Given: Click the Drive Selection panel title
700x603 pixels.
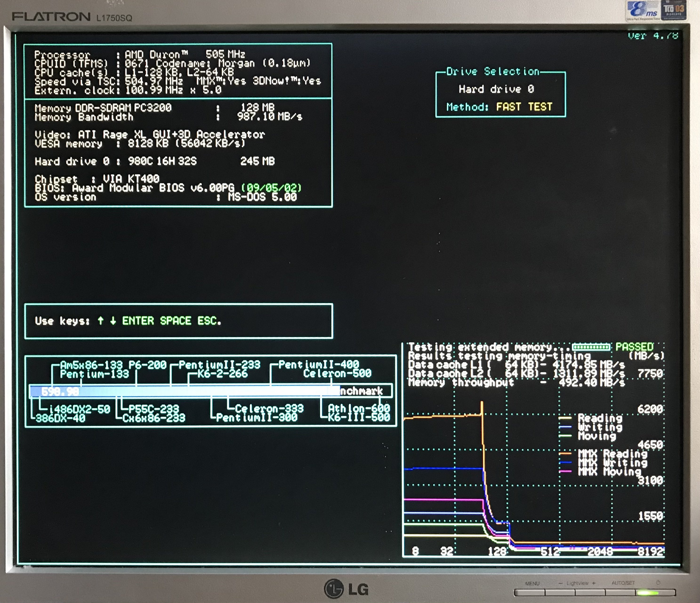Looking at the screenshot, I should [x=493, y=71].
